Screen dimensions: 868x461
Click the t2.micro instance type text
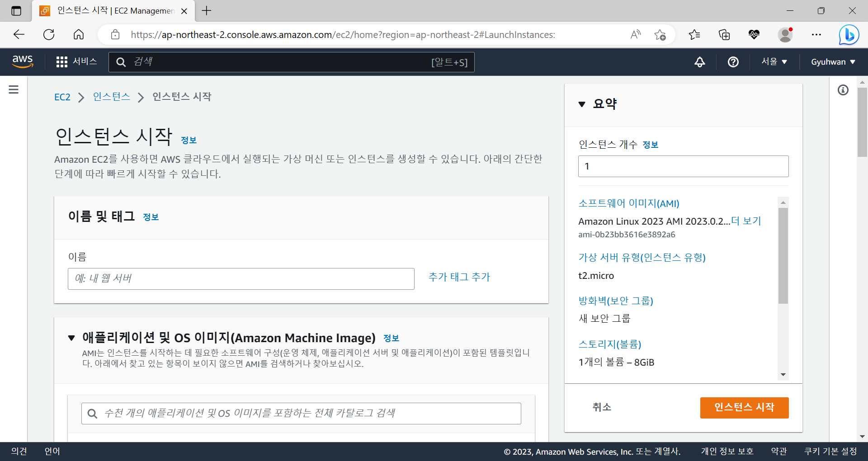click(596, 276)
